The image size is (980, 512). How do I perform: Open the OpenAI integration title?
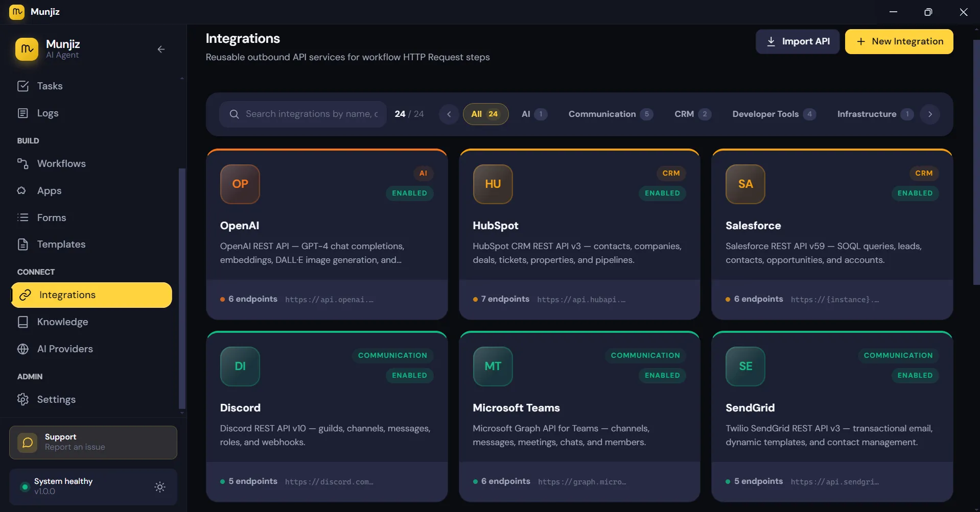click(240, 226)
